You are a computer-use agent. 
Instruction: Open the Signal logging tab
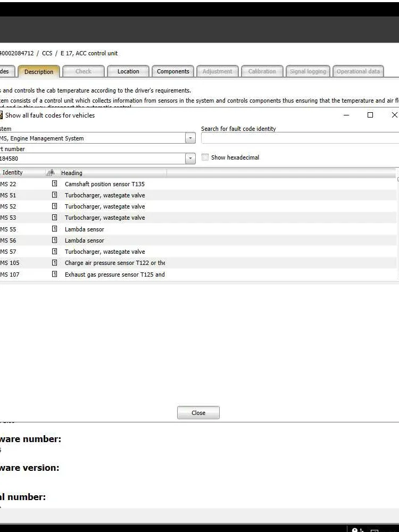(x=307, y=71)
